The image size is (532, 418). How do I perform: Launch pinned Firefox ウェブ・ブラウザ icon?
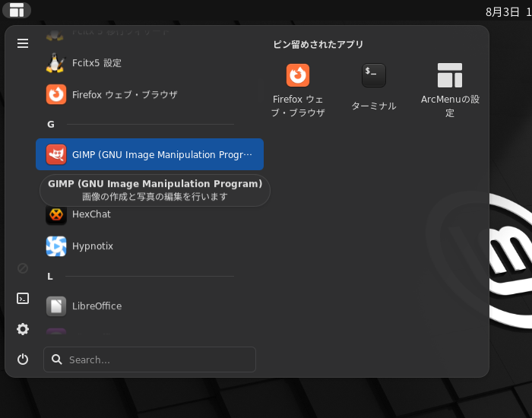tap(298, 75)
